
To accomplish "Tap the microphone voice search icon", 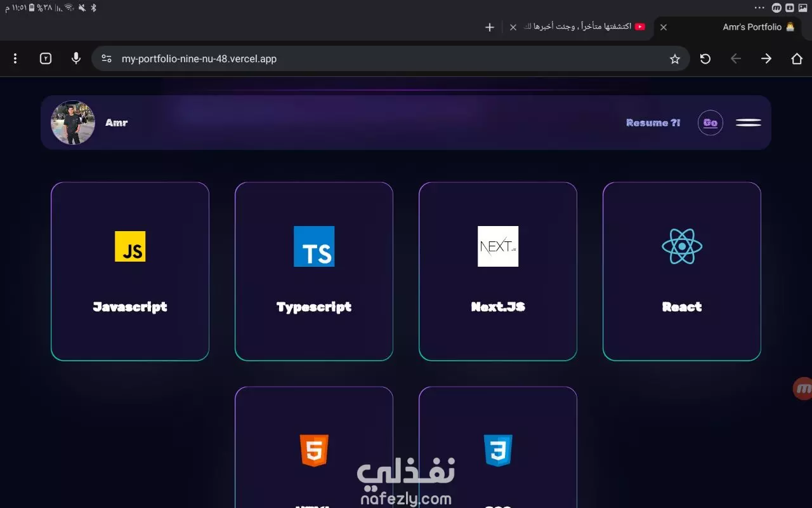I will [76, 58].
